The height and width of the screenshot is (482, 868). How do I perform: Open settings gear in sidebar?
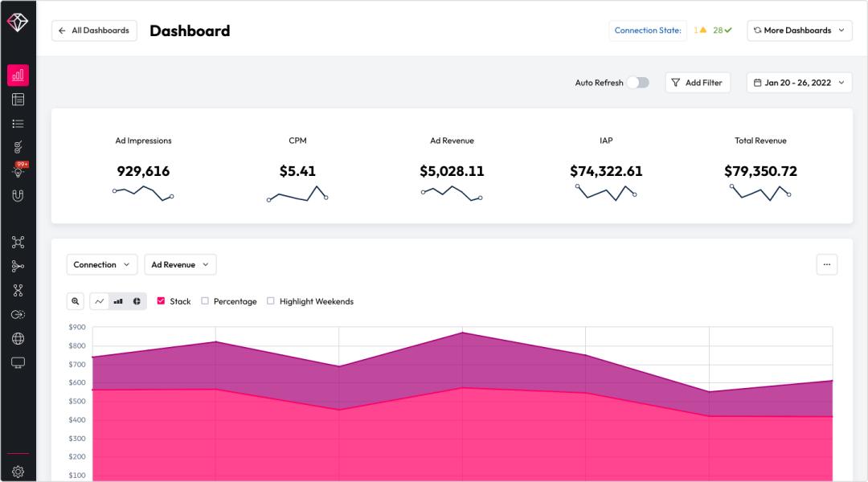tap(18, 472)
